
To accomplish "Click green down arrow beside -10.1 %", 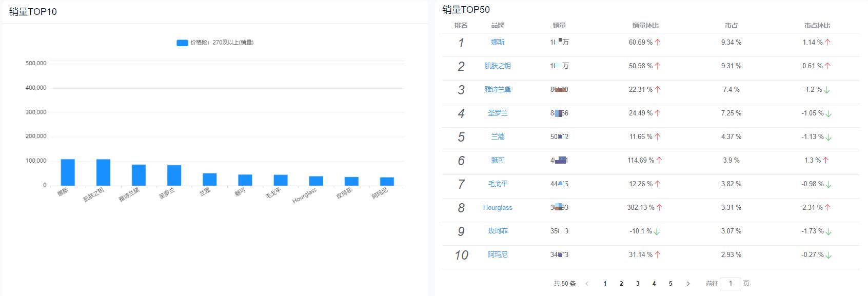I will click(657, 231).
